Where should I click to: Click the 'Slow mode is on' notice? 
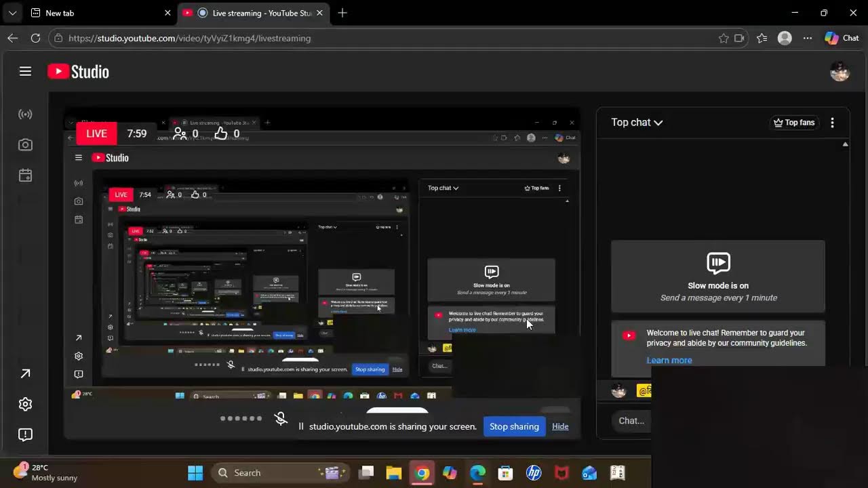pyautogui.click(x=718, y=277)
